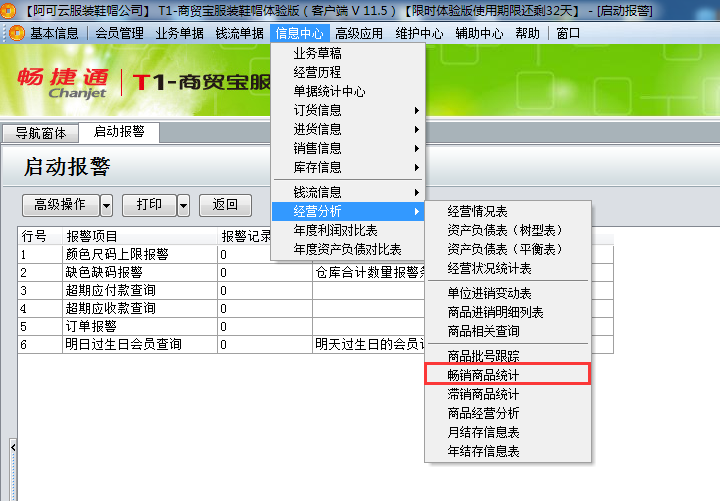The height and width of the screenshot is (501, 720).
Task: Open the 高级应用 menu
Action: (x=359, y=33)
